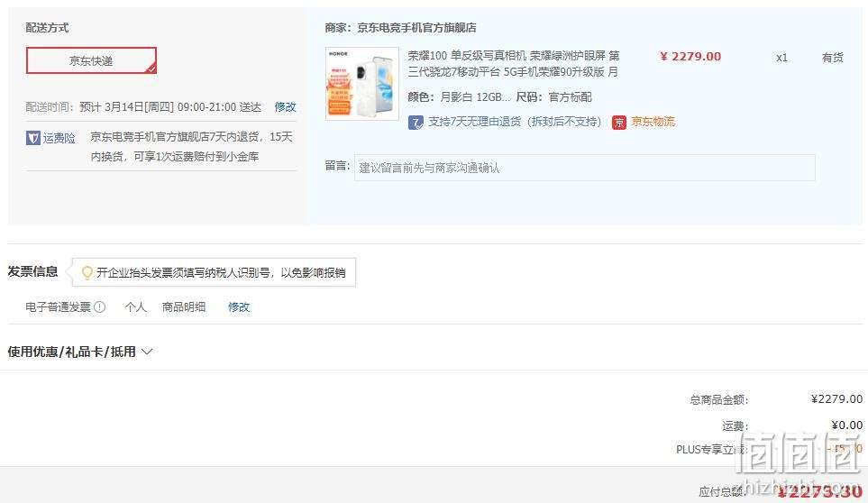Click the 京东物流 label
The width and height of the screenshot is (868, 503).
653,122
